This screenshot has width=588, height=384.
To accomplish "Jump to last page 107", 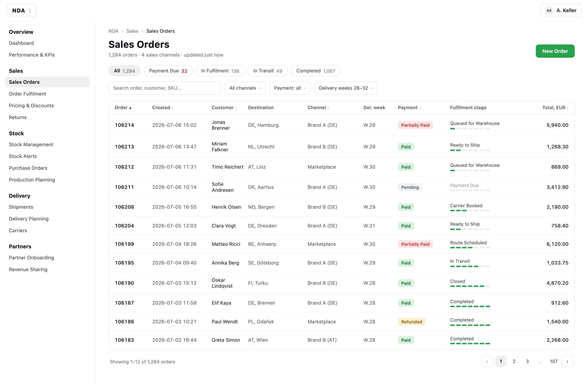I will [553, 361].
